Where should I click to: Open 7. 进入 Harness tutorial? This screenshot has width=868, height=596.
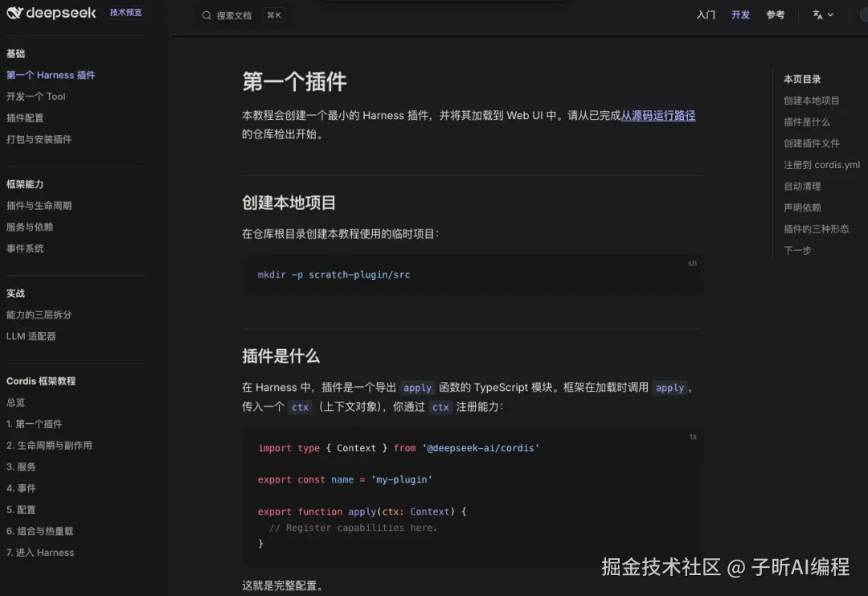pyautogui.click(x=40, y=553)
